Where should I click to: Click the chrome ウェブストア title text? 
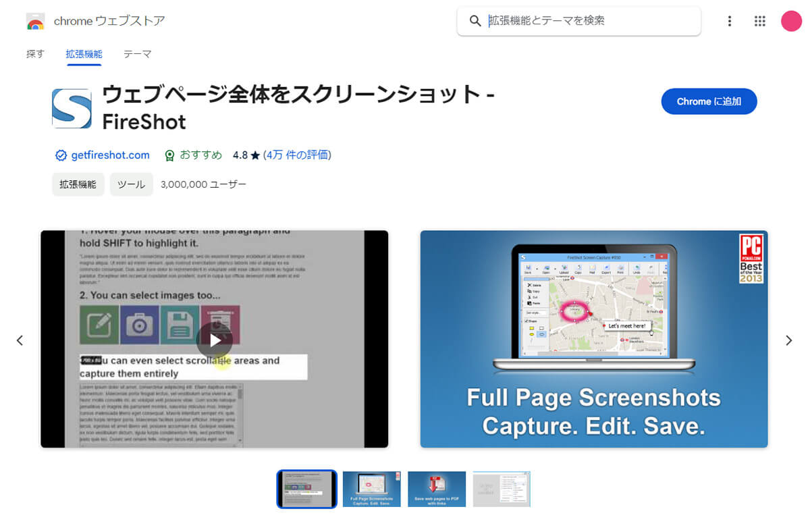[109, 21]
